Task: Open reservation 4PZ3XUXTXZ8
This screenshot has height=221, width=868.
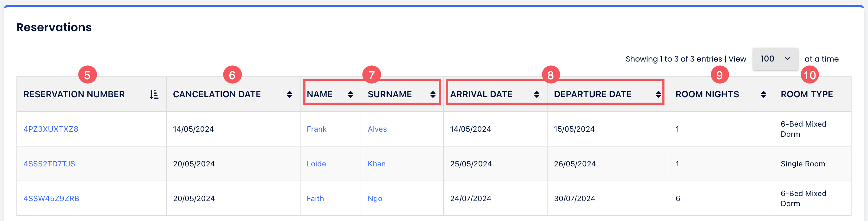Action: click(51, 129)
